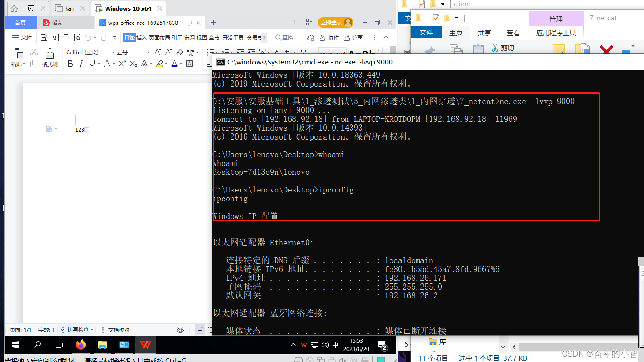The height and width of the screenshot is (362, 644).
Task: Click the 立即登录 login button
Action: (x=336, y=22)
